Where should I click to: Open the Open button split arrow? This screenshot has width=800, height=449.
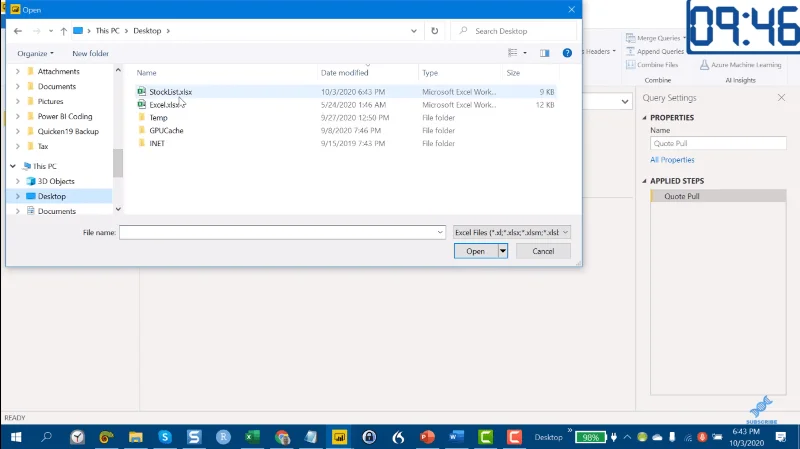coord(503,251)
